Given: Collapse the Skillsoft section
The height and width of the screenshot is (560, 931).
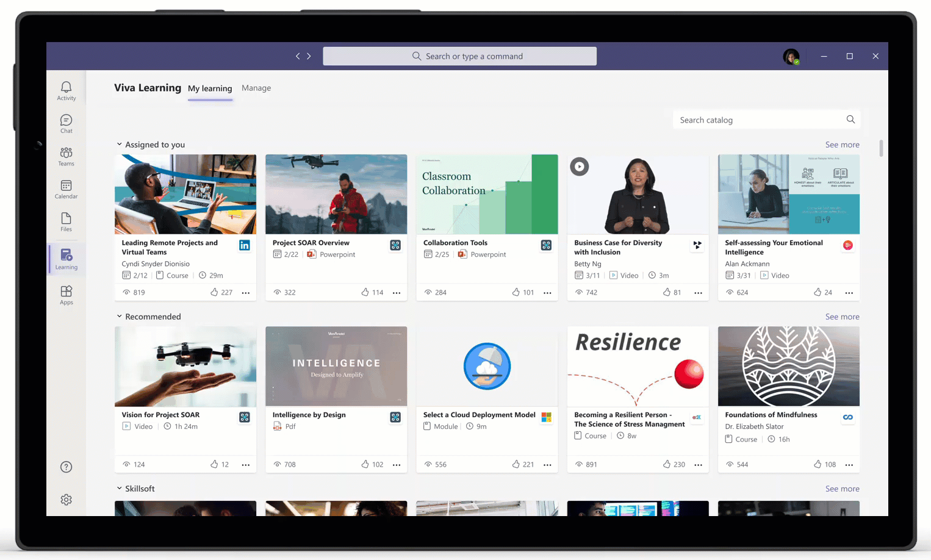Looking at the screenshot, I should click(120, 488).
